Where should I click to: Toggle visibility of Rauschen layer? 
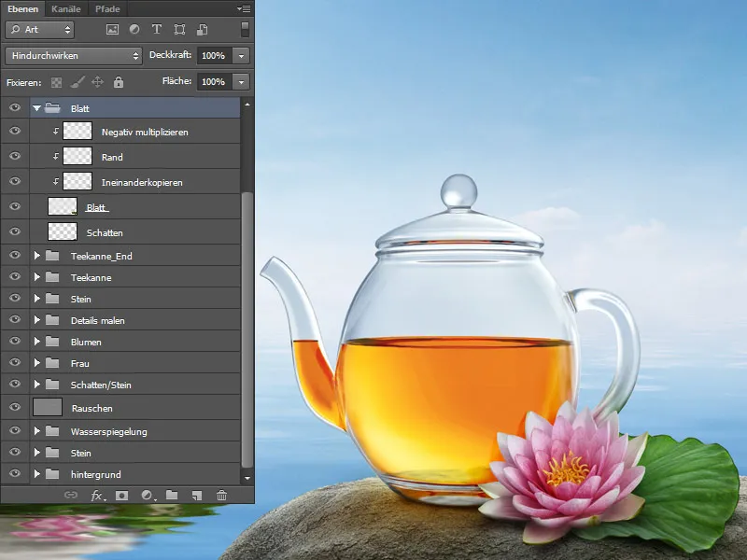pyautogui.click(x=15, y=407)
